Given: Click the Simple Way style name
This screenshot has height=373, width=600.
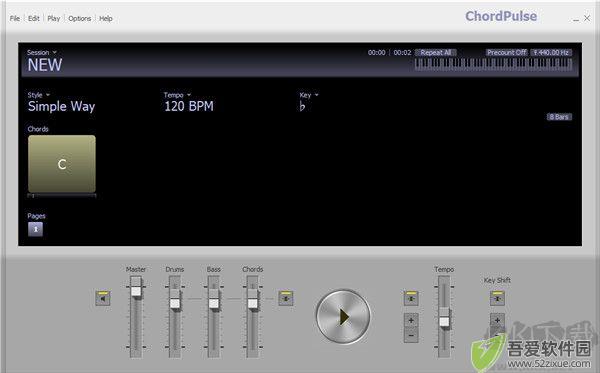Looking at the screenshot, I should coord(62,106).
